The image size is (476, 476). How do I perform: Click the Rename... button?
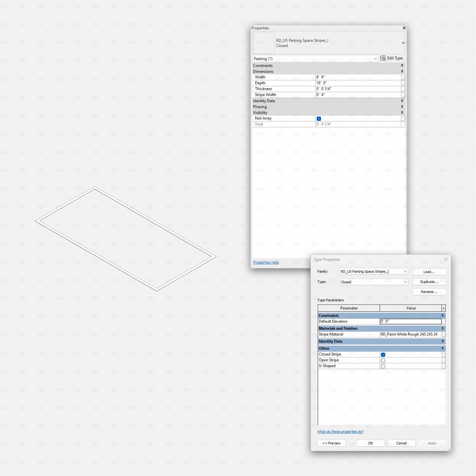pos(429,292)
